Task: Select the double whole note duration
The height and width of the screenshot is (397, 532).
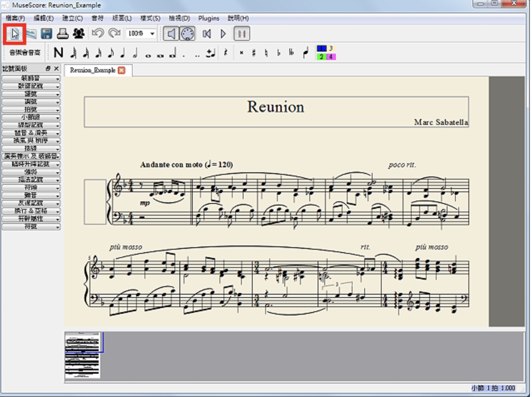Action: click(x=160, y=55)
